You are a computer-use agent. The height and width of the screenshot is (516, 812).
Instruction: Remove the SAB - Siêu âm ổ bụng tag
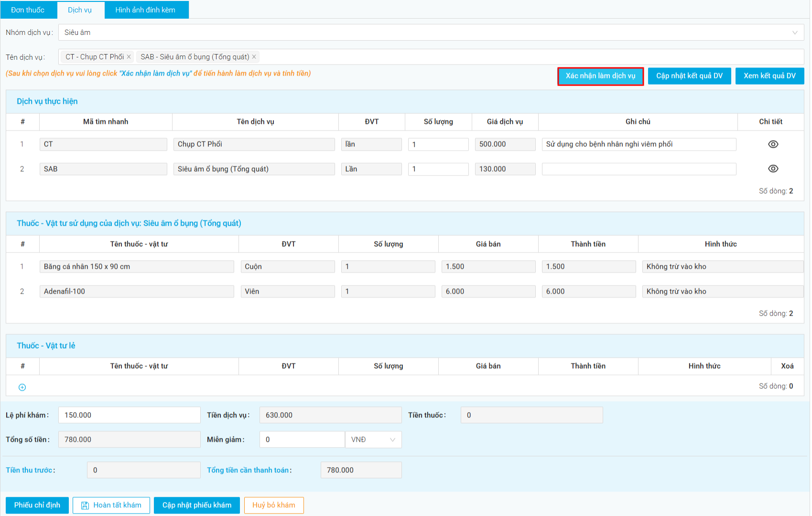click(x=254, y=57)
